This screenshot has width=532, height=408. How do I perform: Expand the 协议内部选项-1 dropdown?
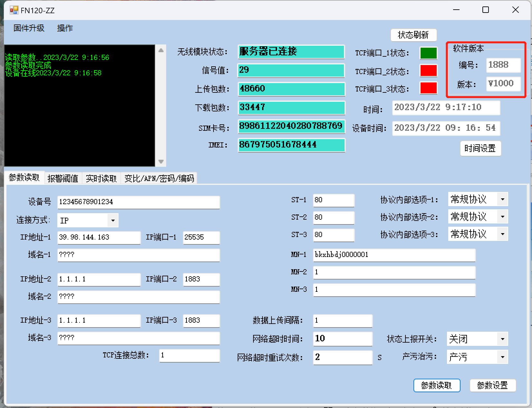tap(502, 199)
